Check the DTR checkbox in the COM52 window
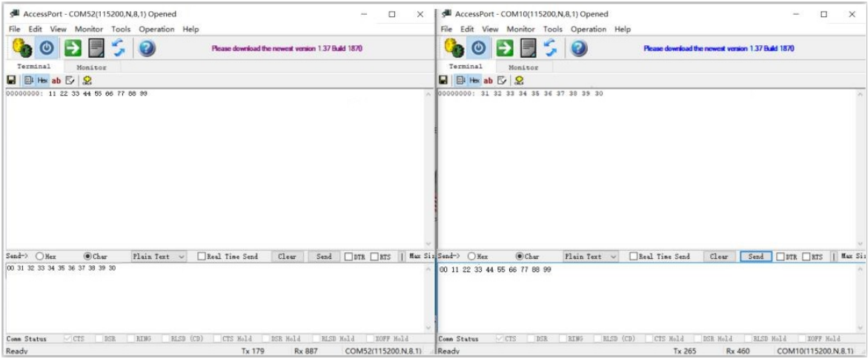This screenshot has width=868, height=359. pyautogui.click(x=349, y=257)
